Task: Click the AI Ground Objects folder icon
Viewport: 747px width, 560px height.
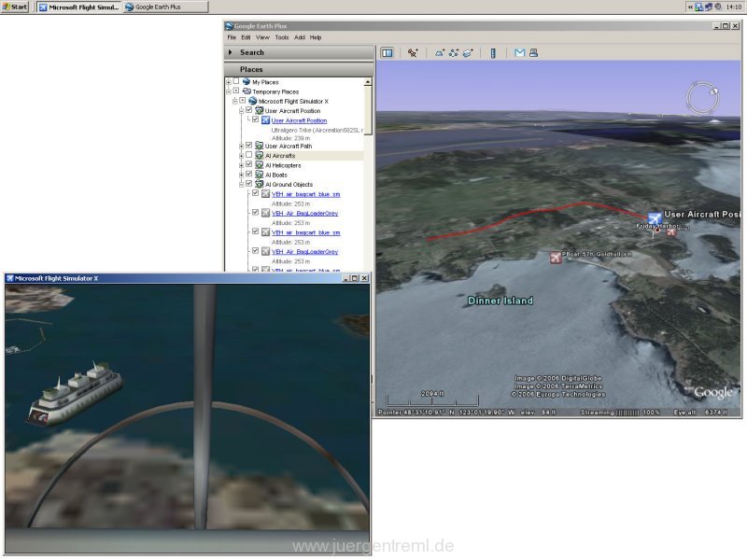Action: coord(260,184)
